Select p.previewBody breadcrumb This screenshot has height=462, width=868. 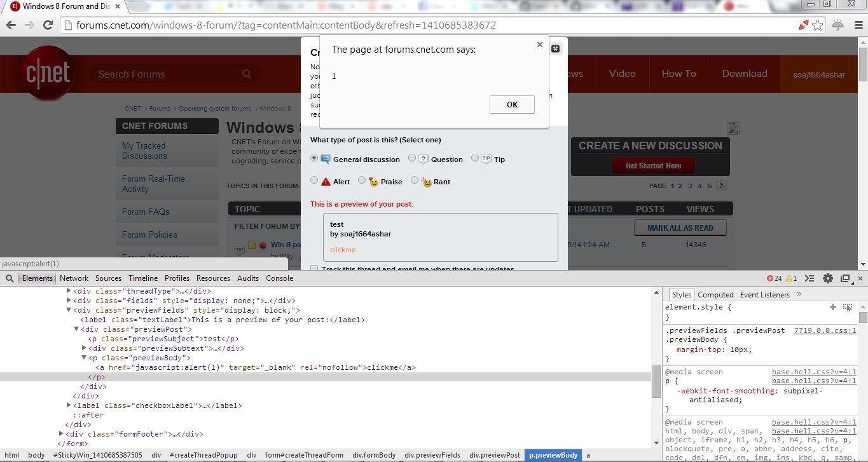(x=553, y=455)
